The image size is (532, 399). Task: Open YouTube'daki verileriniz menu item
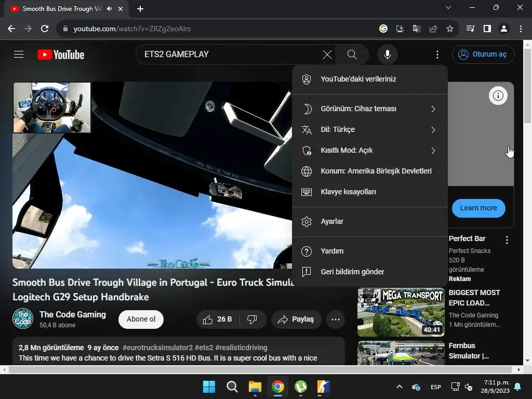tap(370, 79)
